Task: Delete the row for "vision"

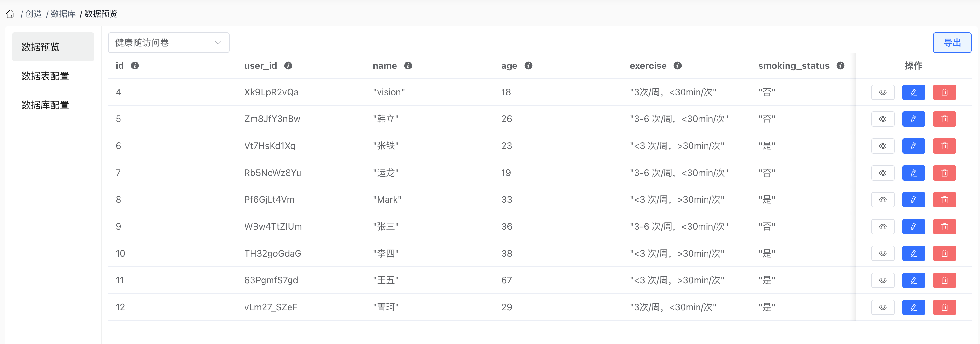Action: [945, 92]
